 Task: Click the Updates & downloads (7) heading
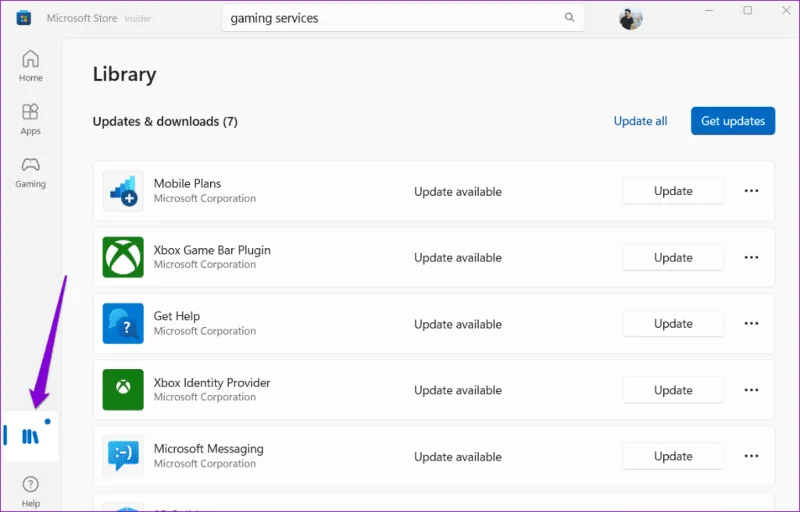point(165,121)
